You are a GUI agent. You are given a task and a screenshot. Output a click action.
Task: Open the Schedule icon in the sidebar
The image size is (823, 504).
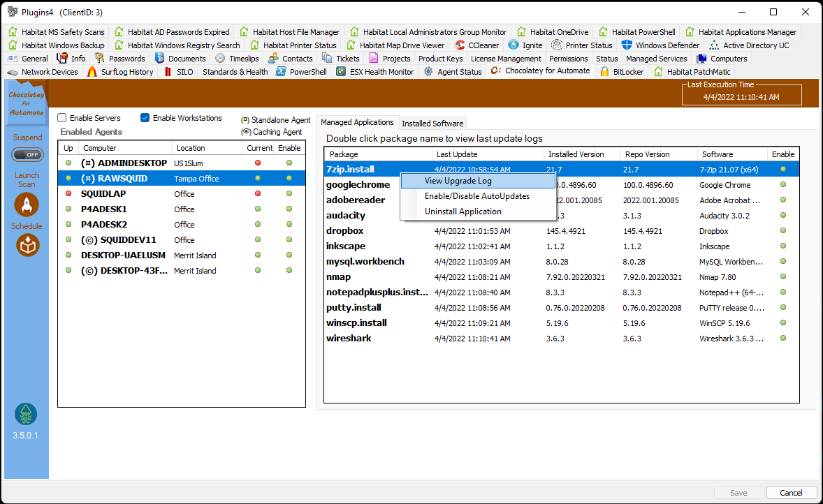(27, 245)
